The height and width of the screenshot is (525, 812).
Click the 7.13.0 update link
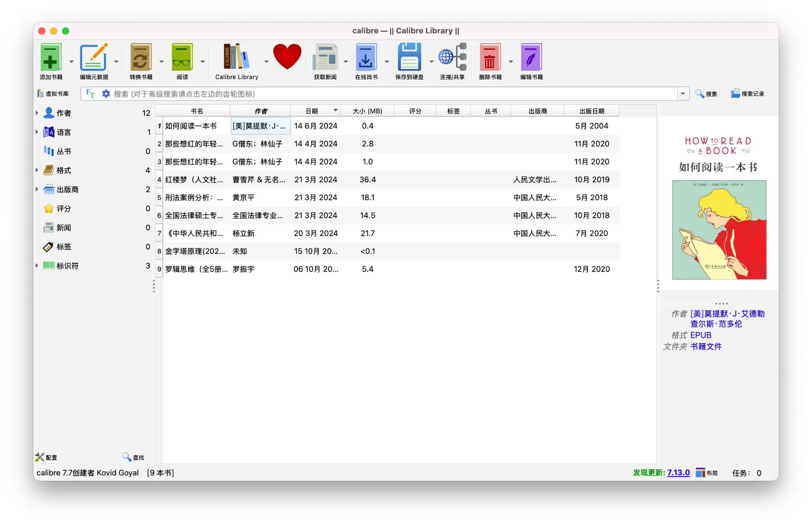pyautogui.click(x=678, y=473)
